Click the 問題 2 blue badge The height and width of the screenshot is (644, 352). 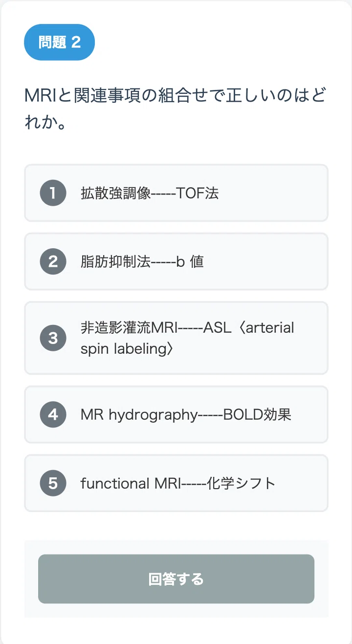tap(59, 42)
